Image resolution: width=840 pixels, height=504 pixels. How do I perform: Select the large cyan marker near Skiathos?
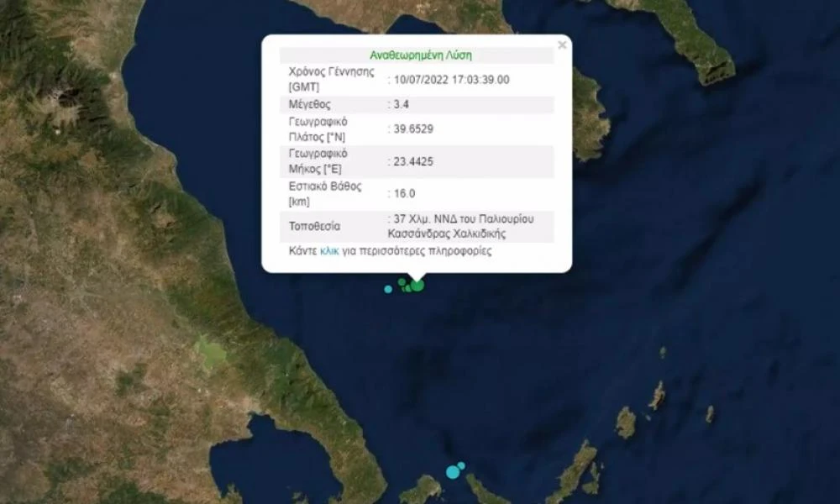[454, 472]
